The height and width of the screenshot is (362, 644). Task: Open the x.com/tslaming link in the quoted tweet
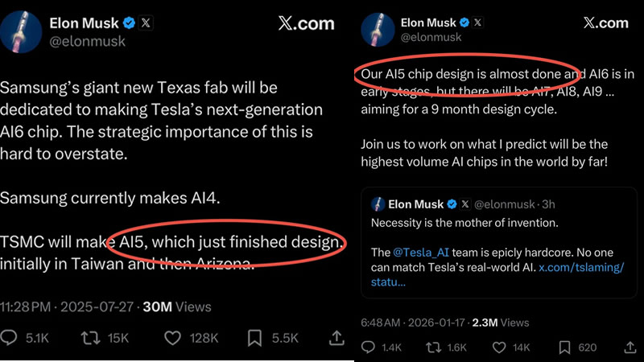[581, 266]
